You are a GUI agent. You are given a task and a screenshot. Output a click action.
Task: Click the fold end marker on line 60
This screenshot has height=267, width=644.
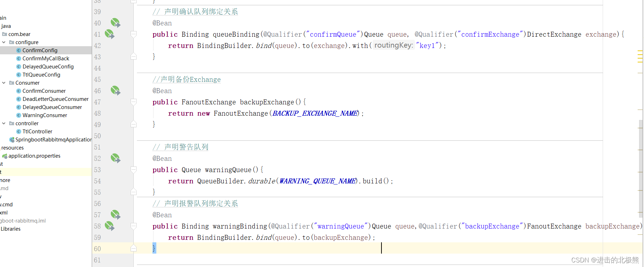click(133, 248)
